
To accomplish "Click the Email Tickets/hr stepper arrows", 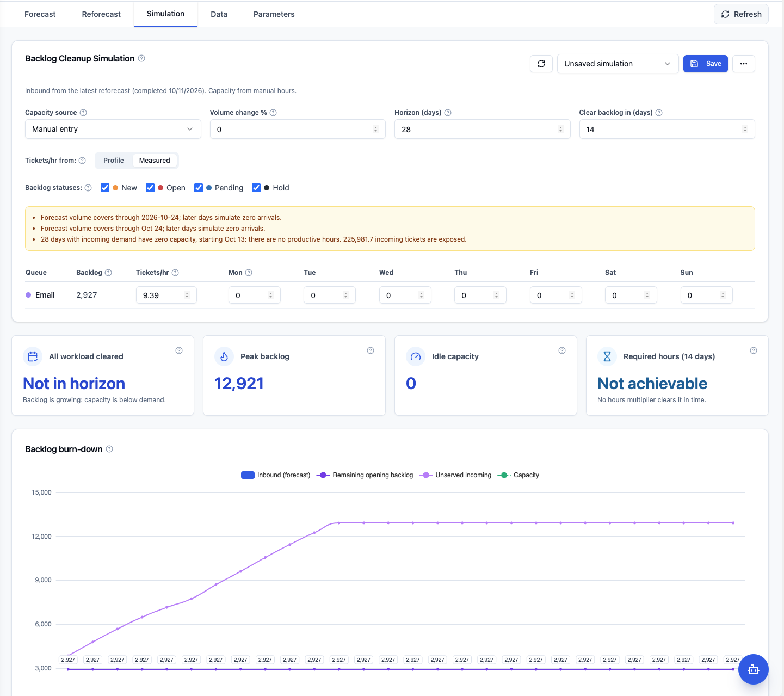I will pos(187,295).
